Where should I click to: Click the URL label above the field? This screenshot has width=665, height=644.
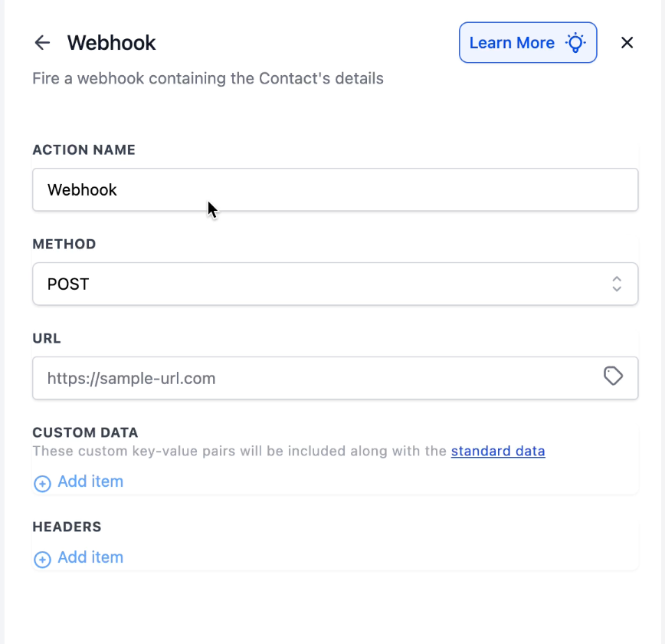point(46,338)
